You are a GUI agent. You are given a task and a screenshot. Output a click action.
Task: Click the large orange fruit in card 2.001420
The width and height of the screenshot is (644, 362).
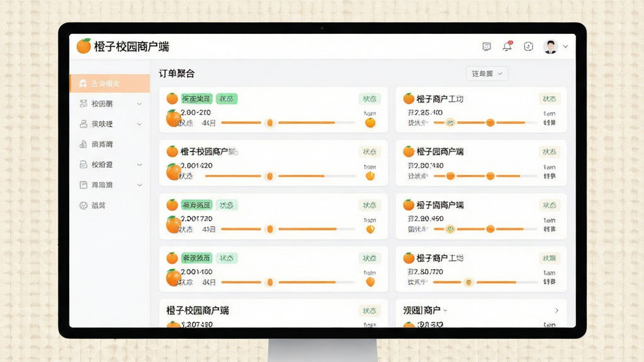[174, 171]
